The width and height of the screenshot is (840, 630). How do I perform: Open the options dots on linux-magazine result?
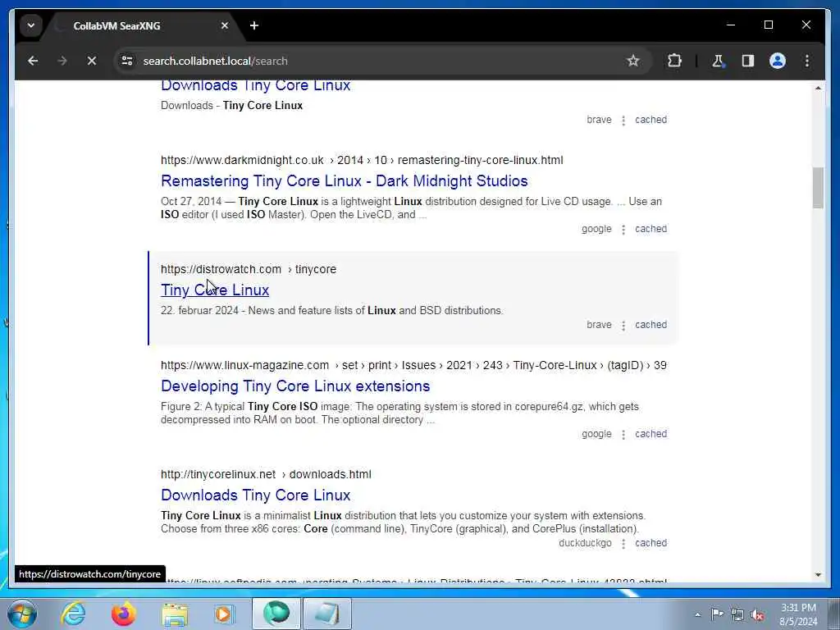(x=623, y=435)
